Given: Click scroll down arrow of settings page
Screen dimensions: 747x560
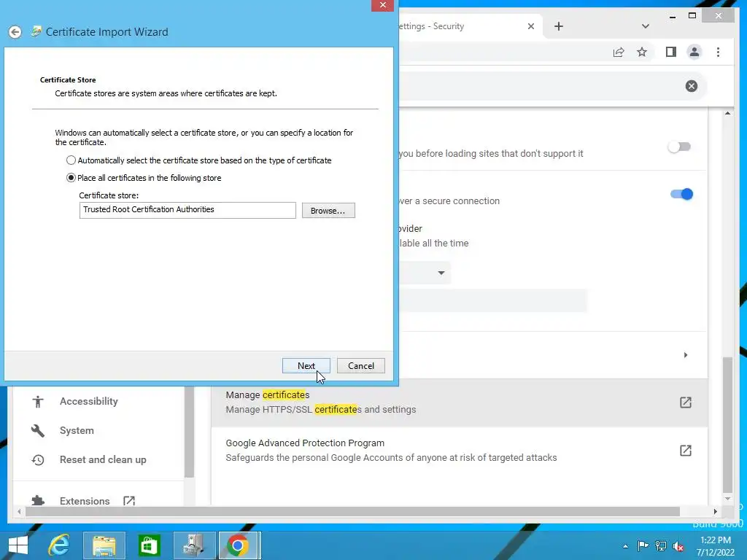Looking at the screenshot, I should tap(727, 499).
